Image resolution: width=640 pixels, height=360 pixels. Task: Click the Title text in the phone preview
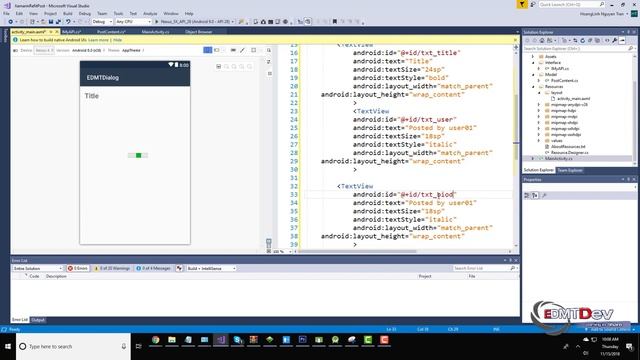point(91,96)
